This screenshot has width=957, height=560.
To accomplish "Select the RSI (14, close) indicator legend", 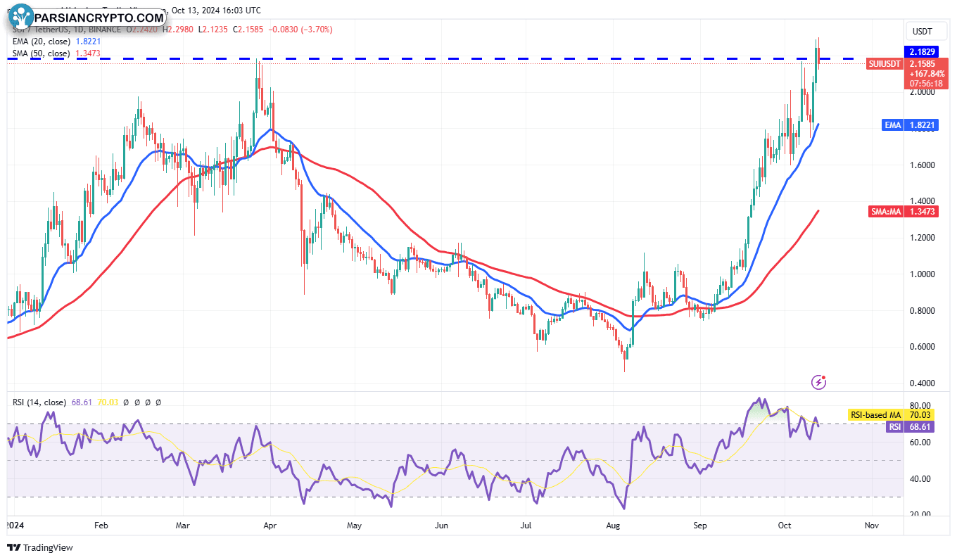I will [x=39, y=402].
